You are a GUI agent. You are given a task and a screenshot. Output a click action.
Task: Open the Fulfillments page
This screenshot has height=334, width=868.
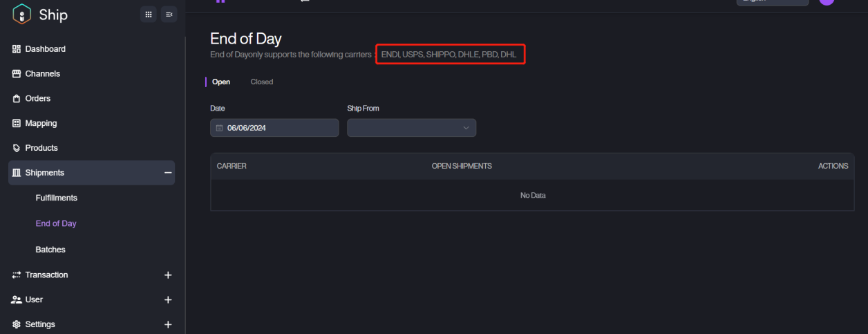coord(56,198)
